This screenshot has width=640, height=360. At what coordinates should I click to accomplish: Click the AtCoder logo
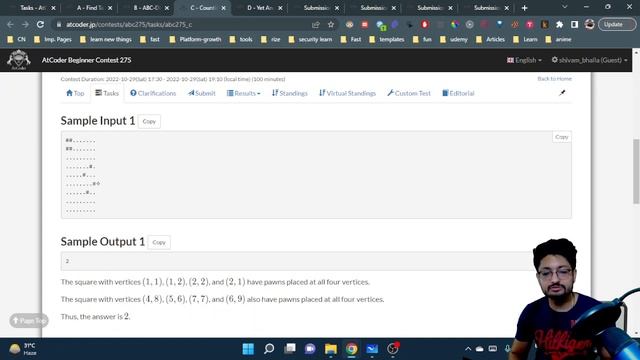18,60
